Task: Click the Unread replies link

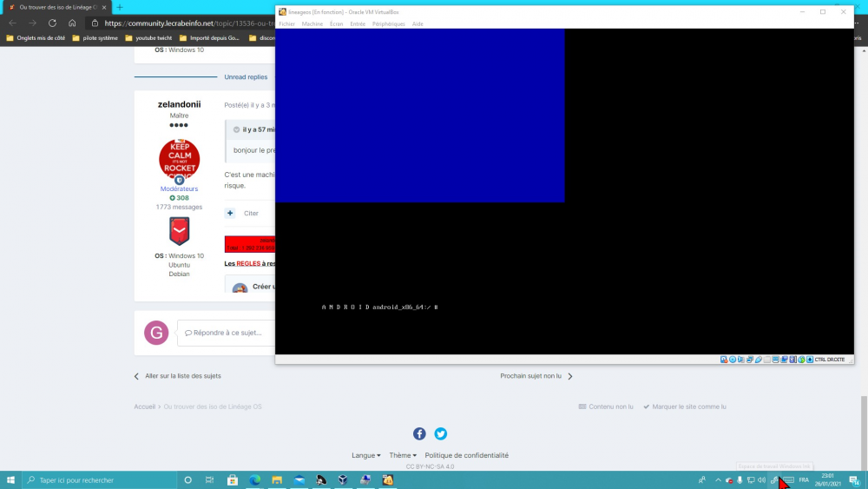Action: pos(246,76)
